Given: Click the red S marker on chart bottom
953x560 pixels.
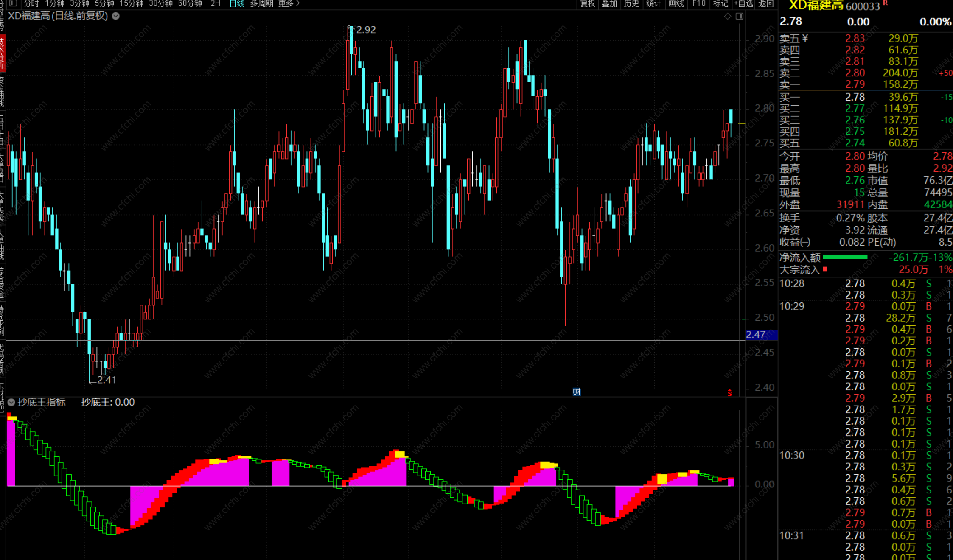Looking at the screenshot, I should 730,393.
